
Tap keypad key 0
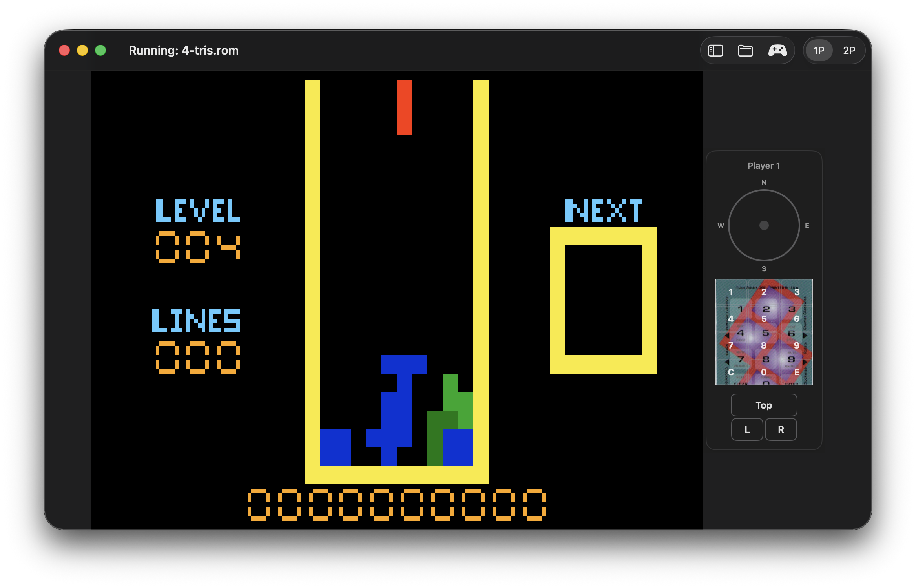click(x=764, y=372)
